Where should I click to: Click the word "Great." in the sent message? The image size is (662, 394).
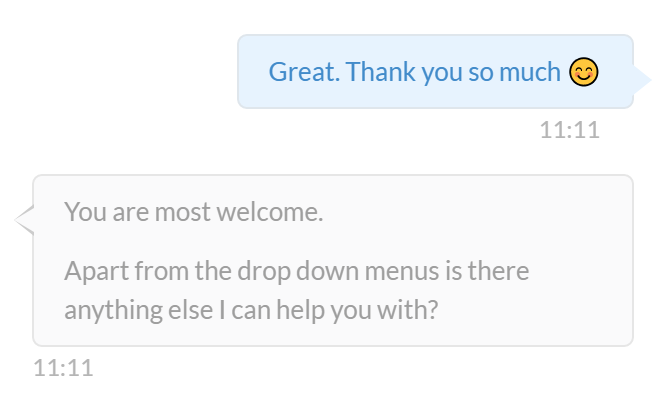coord(304,72)
